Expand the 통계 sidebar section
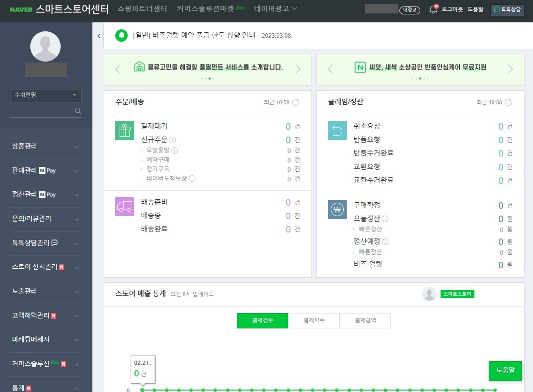The height and width of the screenshot is (392, 533). pos(45,387)
